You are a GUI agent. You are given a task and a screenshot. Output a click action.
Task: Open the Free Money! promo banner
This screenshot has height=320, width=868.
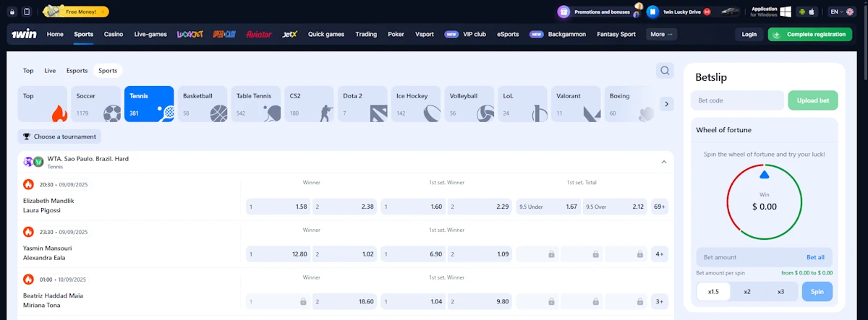76,12
